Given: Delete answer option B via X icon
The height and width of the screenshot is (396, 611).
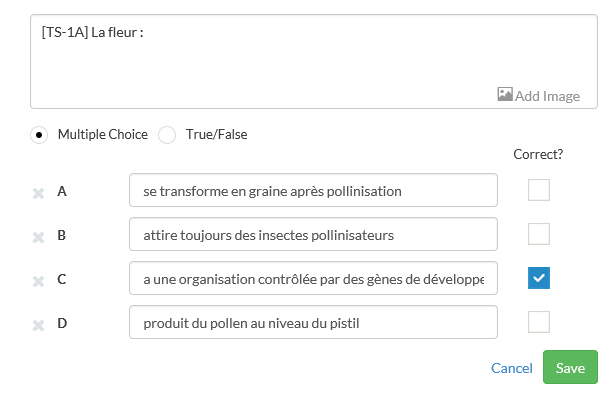Looking at the screenshot, I should 38,237.
